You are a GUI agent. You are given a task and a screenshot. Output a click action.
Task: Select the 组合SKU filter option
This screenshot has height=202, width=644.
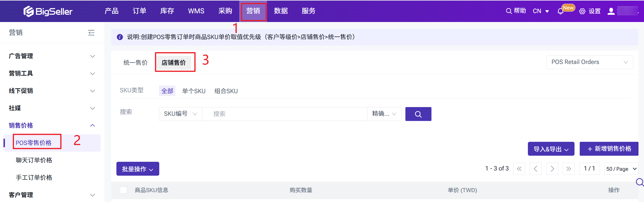click(226, 91)
